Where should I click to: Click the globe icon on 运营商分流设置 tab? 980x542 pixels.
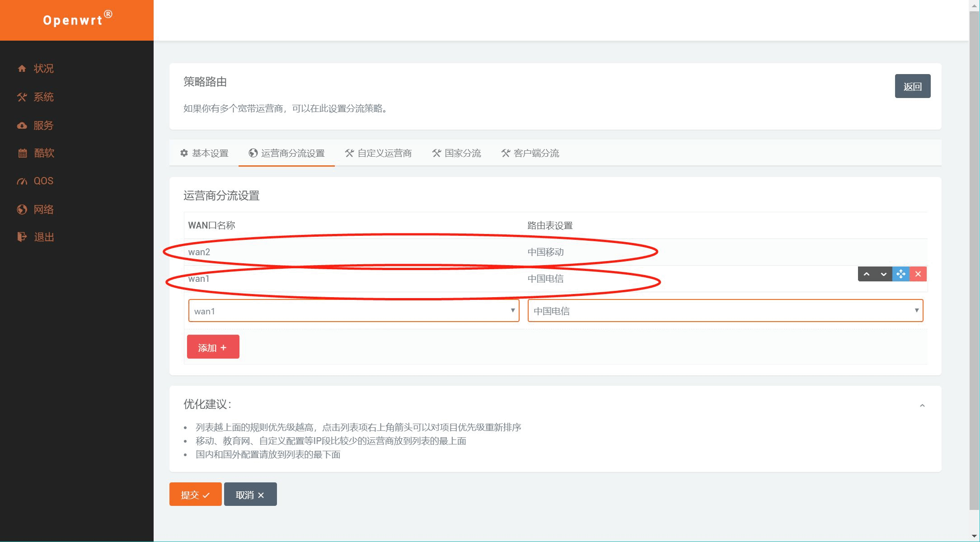253,153
